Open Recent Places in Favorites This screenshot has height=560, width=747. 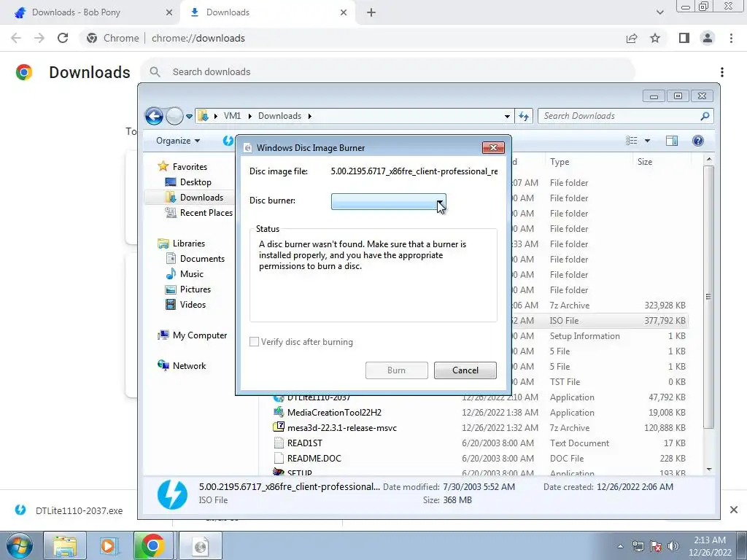198,213
